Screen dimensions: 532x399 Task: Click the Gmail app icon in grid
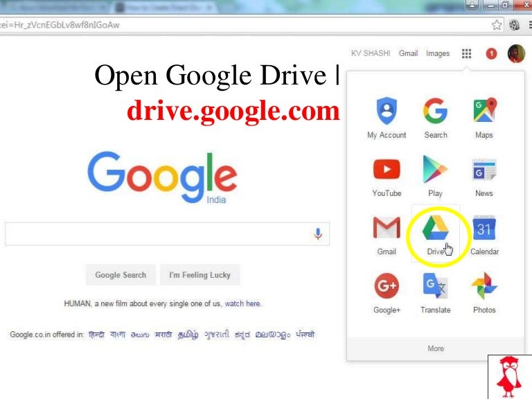387,233
